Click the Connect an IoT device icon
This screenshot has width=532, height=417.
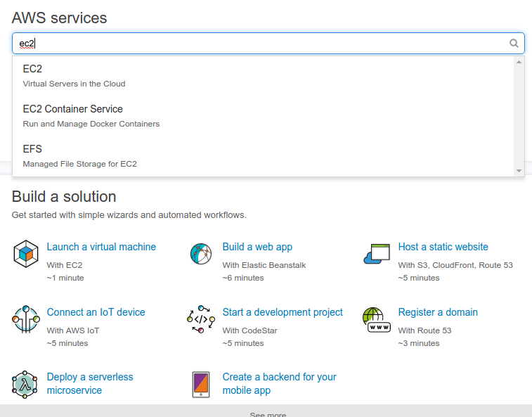coord(26,319)
